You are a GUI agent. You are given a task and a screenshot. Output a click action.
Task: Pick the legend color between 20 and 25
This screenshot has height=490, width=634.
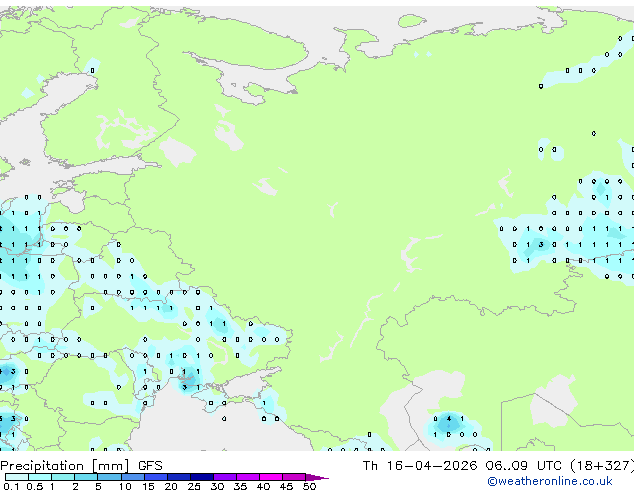[179, 477]
